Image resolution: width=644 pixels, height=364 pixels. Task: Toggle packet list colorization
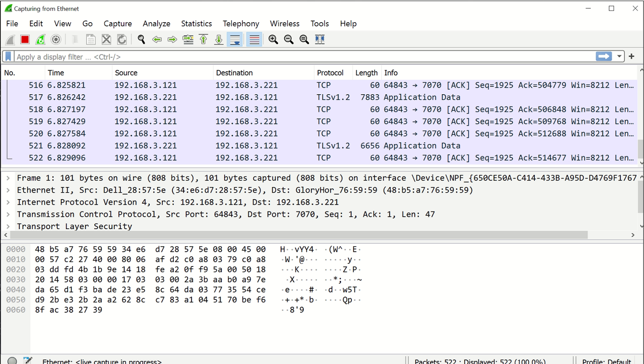pyautogui.click(x=254, y=40)
